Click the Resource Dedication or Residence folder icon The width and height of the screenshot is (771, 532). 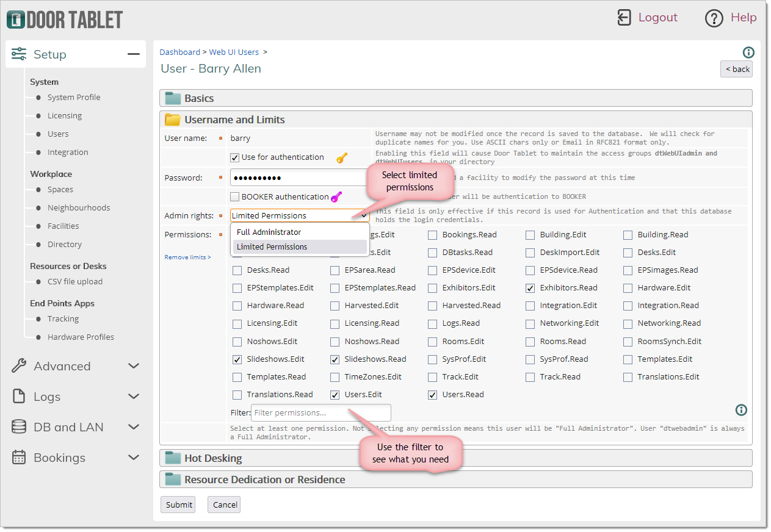click(x=173, y=480)
